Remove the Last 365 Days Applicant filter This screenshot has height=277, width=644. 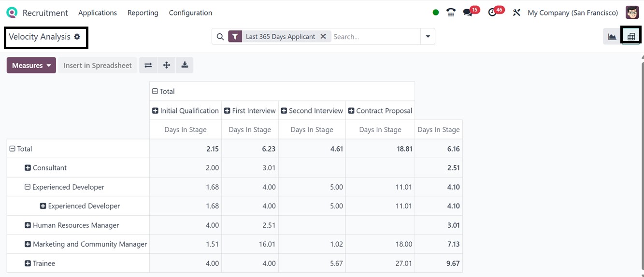click(323, 36)
